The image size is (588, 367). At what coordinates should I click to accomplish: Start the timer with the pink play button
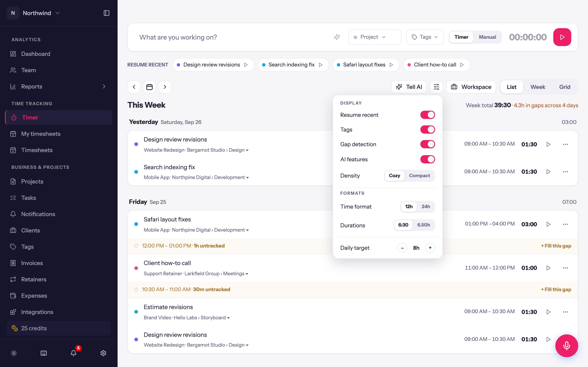562,37
